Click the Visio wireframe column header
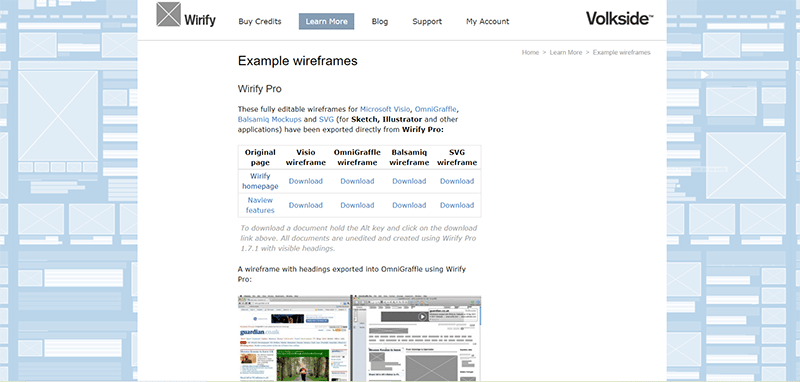The image size is (800, 382). (x=306, y=157)
